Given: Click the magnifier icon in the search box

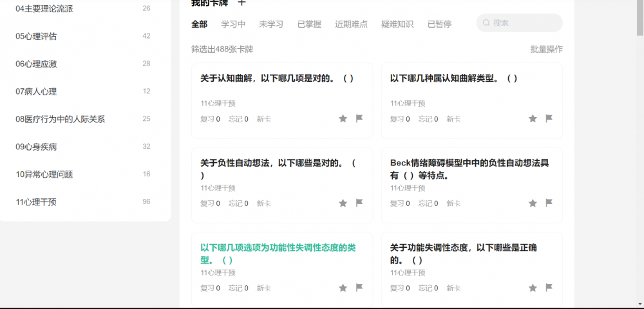Looking at the screenshot, I should pos(486,23).
